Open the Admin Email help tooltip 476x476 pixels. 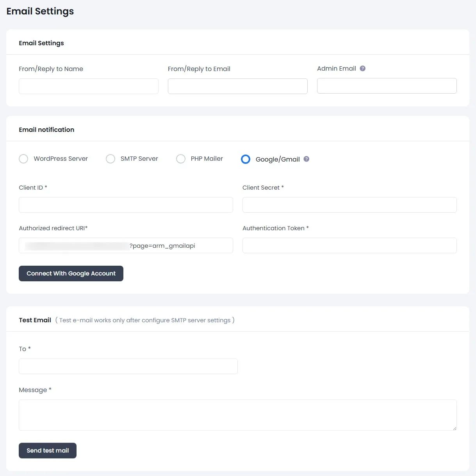click(x=362, y=68)
